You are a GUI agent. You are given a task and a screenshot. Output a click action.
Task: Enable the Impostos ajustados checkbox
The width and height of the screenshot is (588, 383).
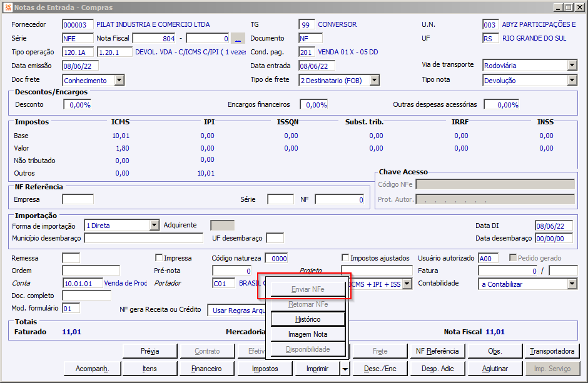[x=345, y=258]
